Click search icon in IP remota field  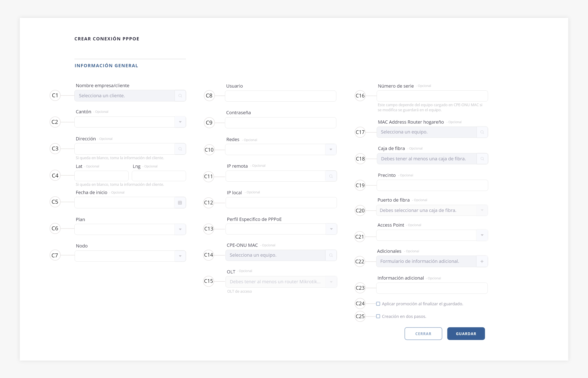331,176
